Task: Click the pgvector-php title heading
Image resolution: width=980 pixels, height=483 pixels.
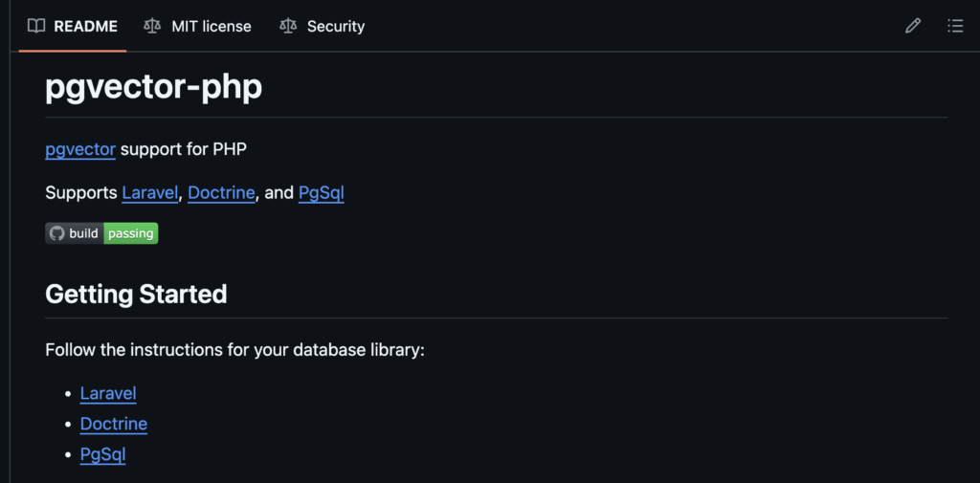Action: tap(153, 87)
